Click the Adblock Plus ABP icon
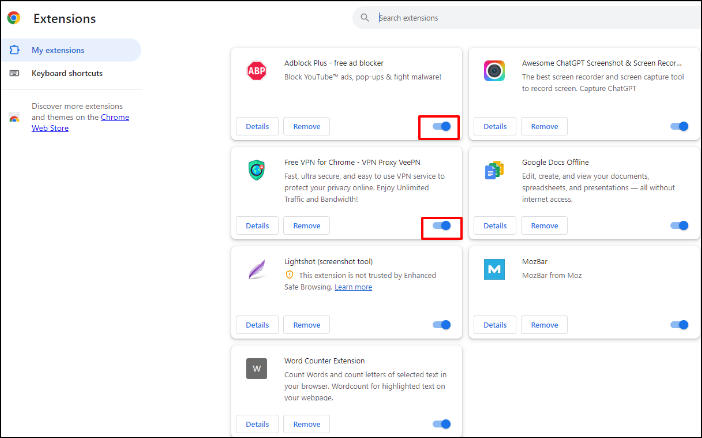 point(256,71)
